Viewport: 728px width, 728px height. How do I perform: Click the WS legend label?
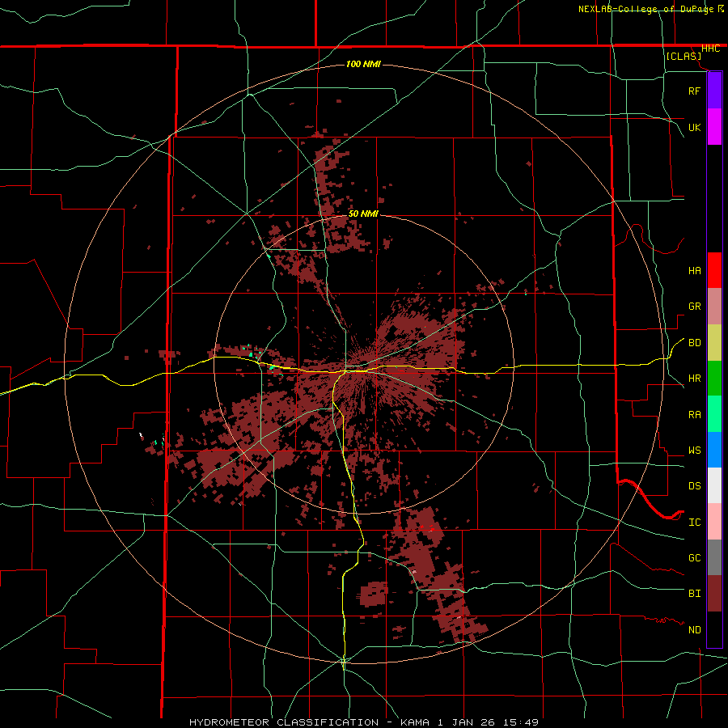click(x=694, y=451)
